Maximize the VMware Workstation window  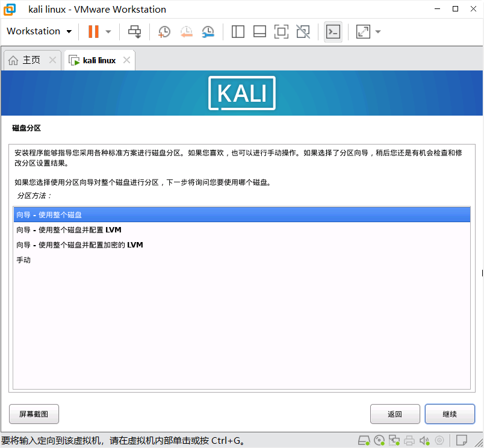pyautogui.click(x=455, y=9)
